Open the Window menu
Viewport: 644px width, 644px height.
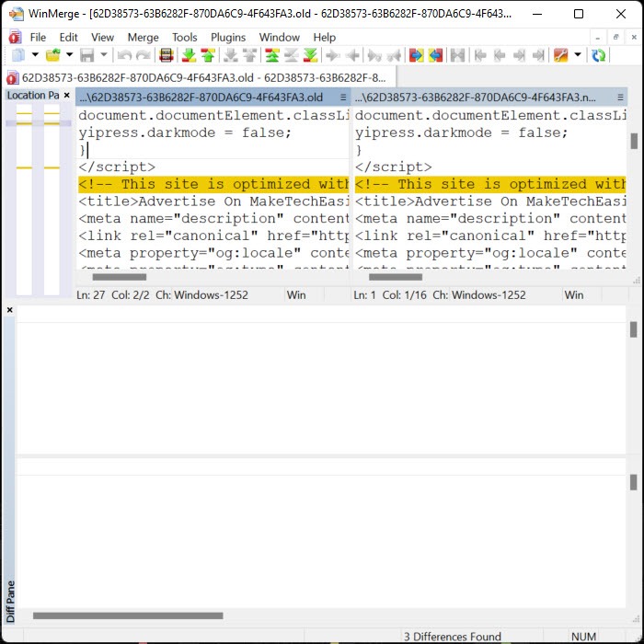[280, 38]
